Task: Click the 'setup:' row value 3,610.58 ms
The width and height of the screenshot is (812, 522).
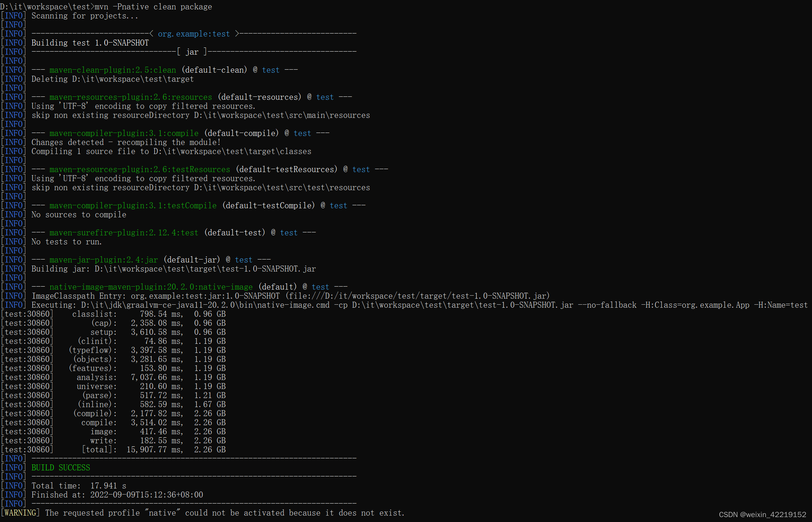Action: [157, 332]
